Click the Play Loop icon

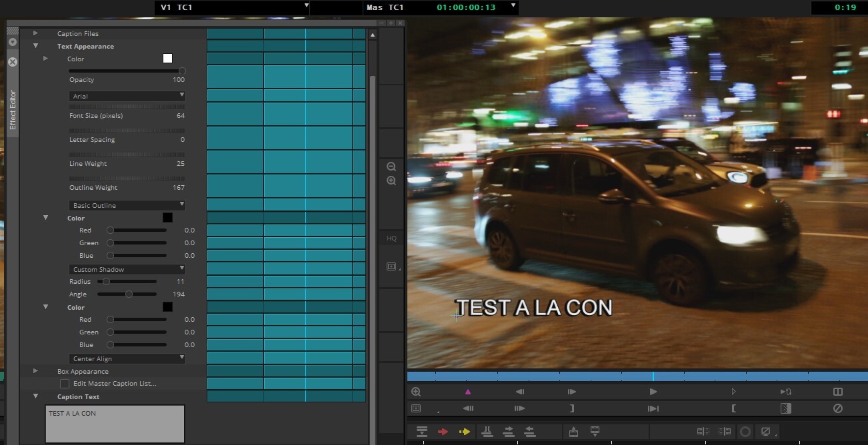[x=785, y=392]
